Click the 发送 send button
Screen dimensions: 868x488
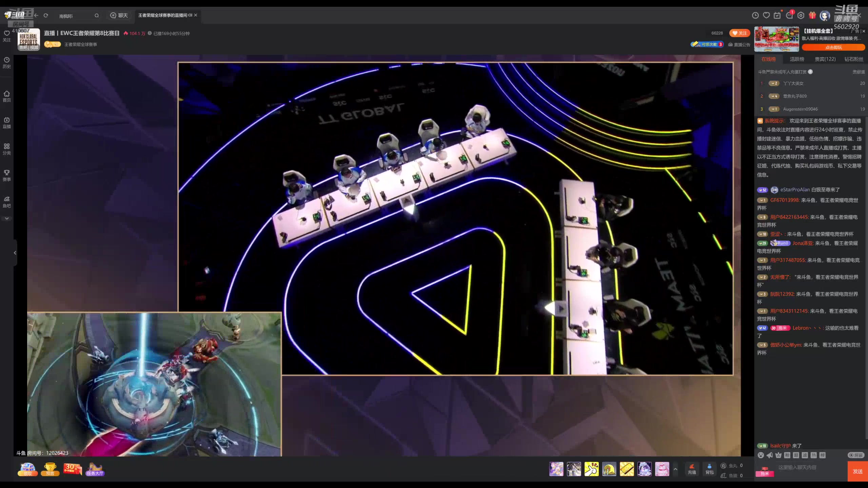tap(858, 471)
